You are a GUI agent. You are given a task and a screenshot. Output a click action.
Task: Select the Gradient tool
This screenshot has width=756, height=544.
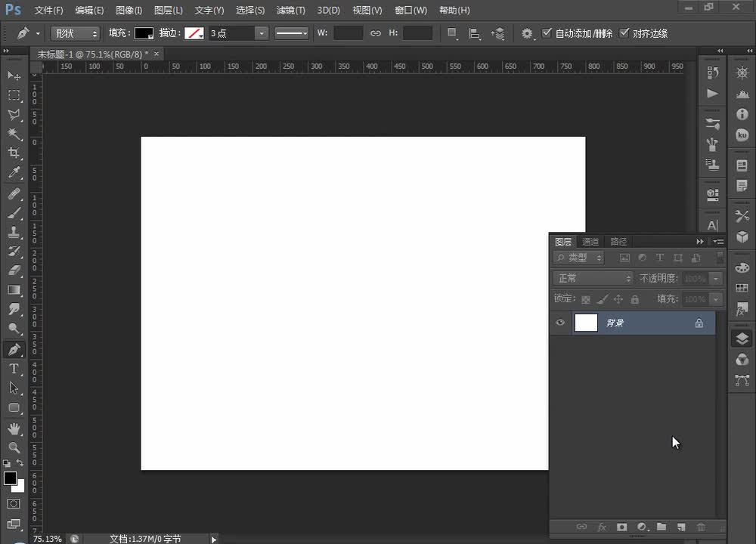pyautogui.click(x=14, y=290)
